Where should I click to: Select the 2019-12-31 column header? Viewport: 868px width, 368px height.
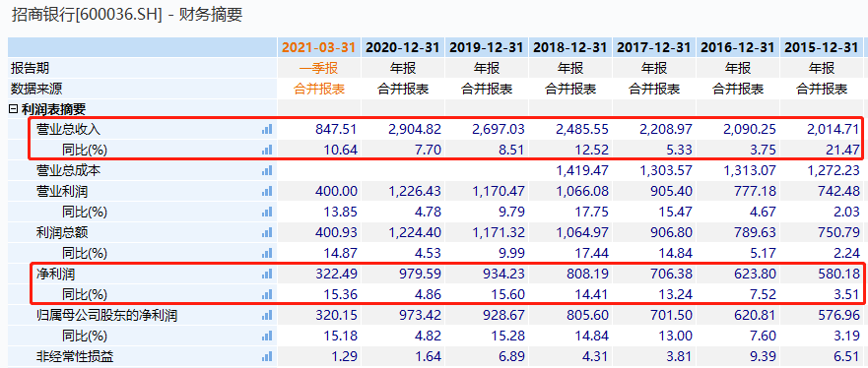[x=487, y=47]
